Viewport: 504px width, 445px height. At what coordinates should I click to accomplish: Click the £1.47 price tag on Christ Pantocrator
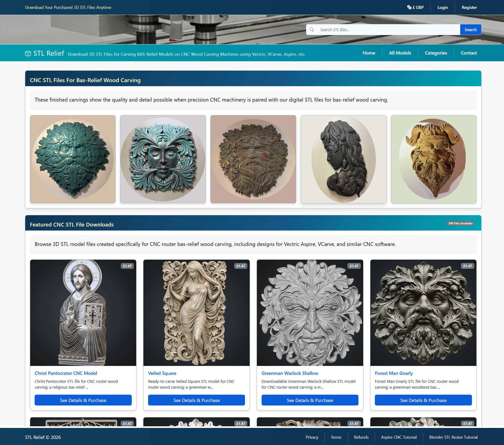tap(127, 266)
